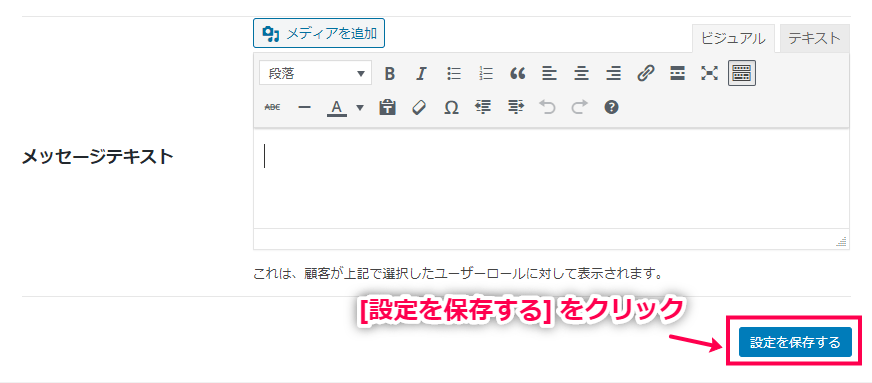Screen dimensions: 872x383
Task: Enter distraction-free fullscreen mode
Action: (x=709, y=73)
